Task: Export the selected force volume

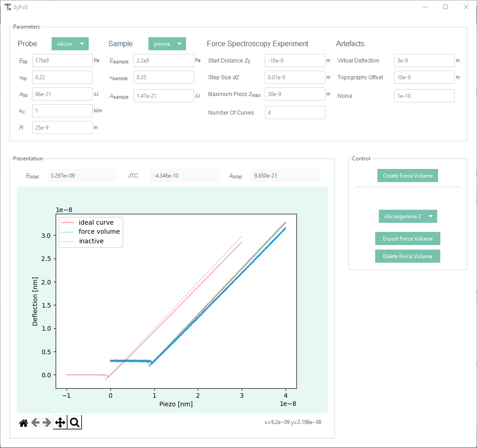Action: (x=407, y=238)
